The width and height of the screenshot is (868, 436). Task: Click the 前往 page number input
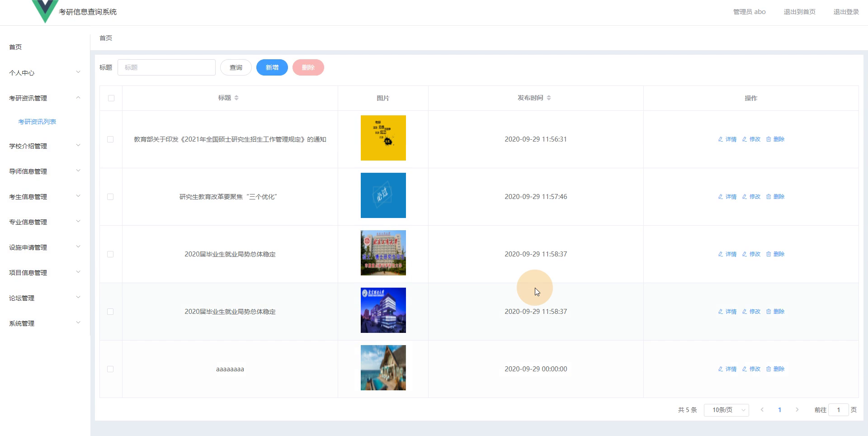pyautogui.click(x=838, y=410)
